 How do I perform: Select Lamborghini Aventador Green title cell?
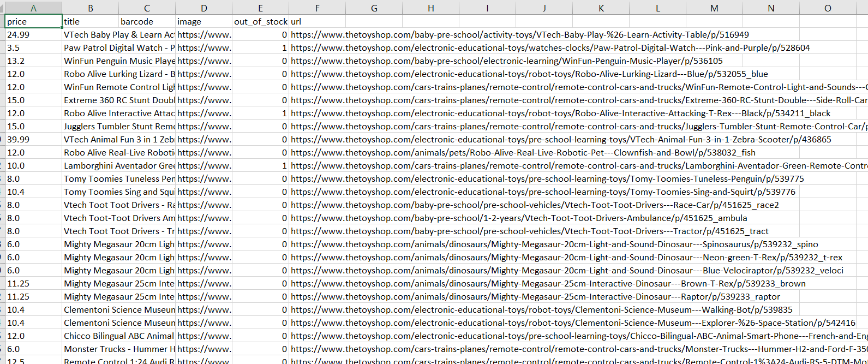(x=119, y=165)
